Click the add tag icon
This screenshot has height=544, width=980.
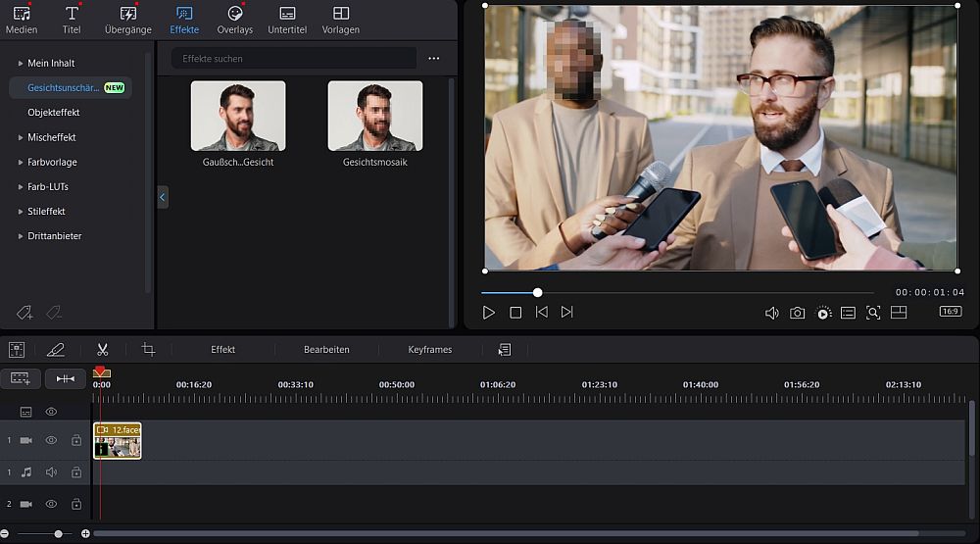[x=24, y=312]
